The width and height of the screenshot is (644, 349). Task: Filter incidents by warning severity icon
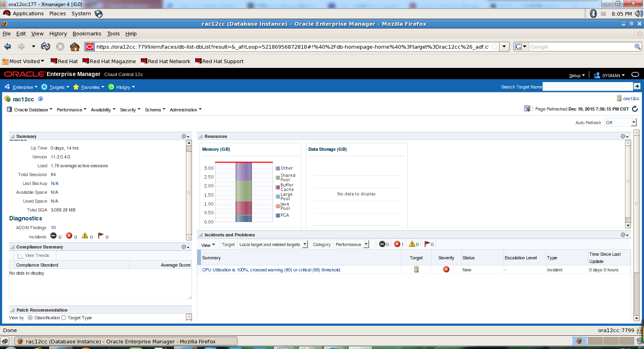pos(412,244)
